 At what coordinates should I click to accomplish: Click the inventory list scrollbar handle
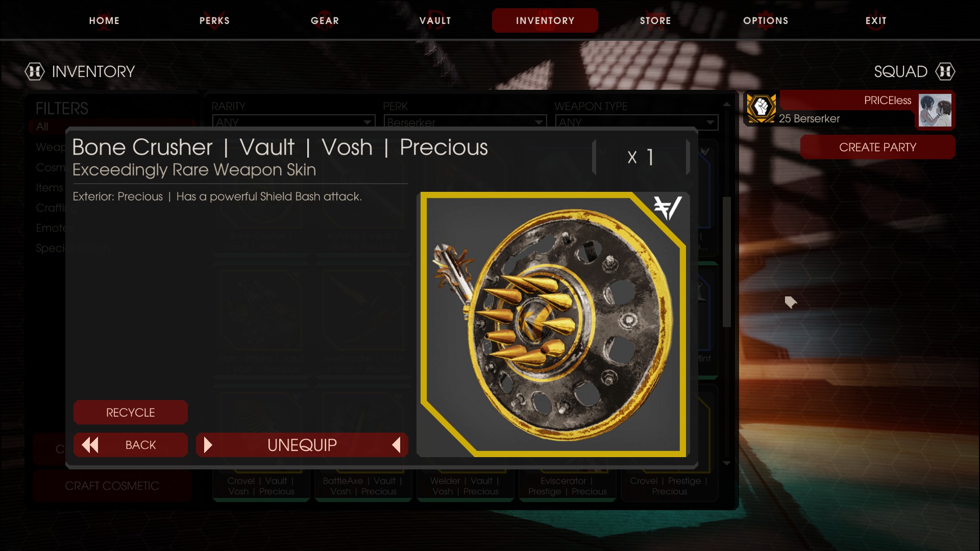[727, 261]
